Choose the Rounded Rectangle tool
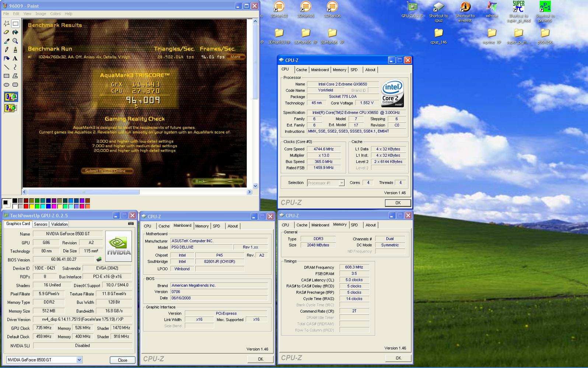Image resolution: width=588 pixels, height=368 pixels. [15, 84]
